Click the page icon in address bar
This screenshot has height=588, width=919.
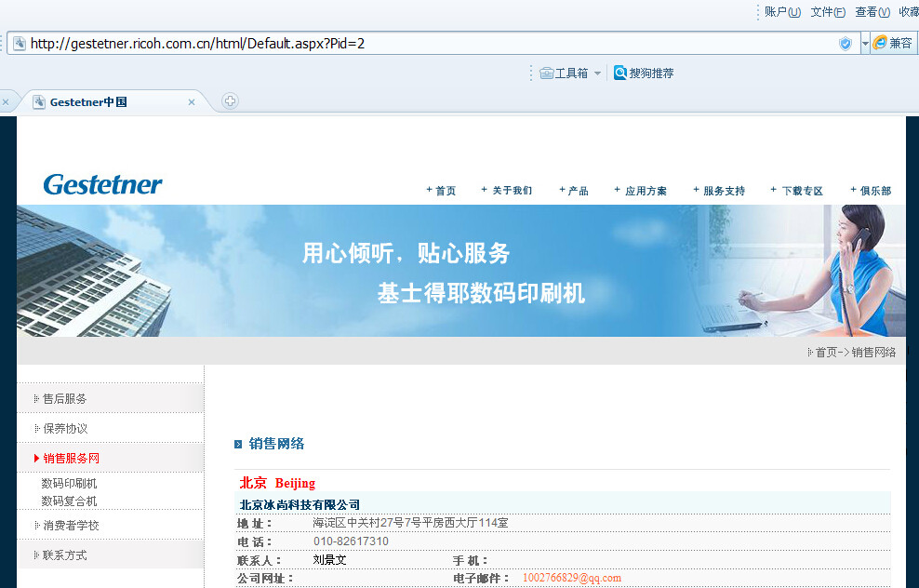pos(20,44)
